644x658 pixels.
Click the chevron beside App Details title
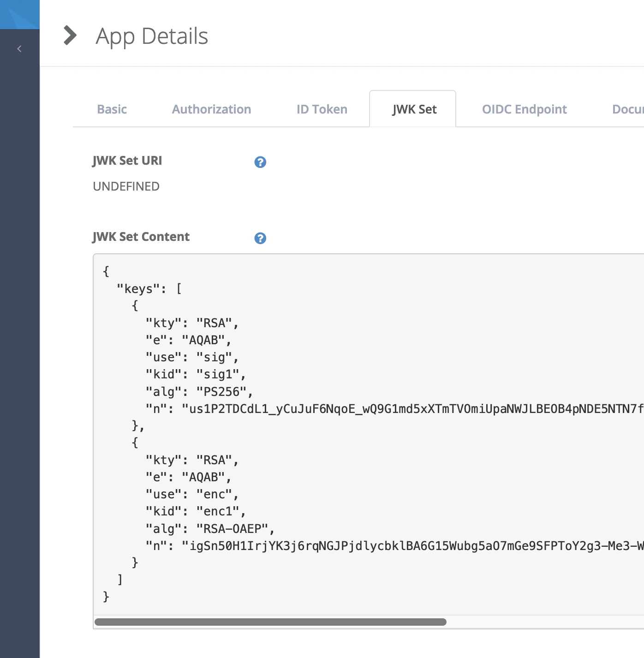click(x=70, y=36)
